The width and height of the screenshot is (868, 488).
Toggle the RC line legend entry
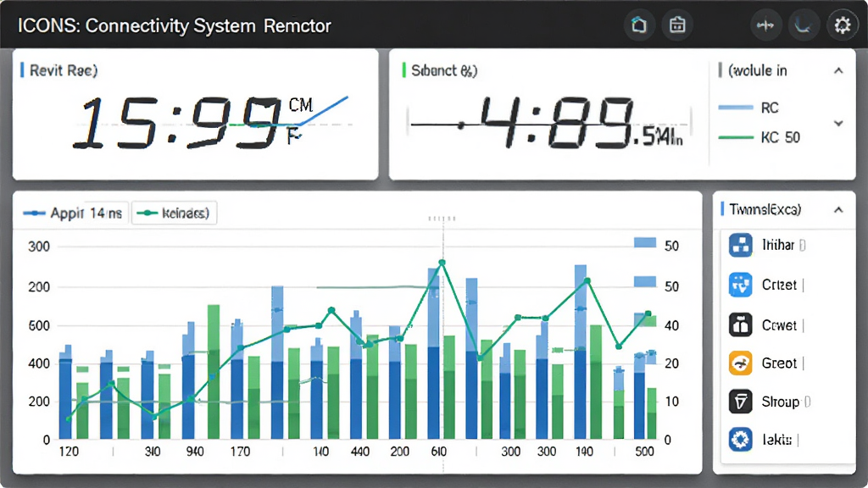(x=748, y=108)
